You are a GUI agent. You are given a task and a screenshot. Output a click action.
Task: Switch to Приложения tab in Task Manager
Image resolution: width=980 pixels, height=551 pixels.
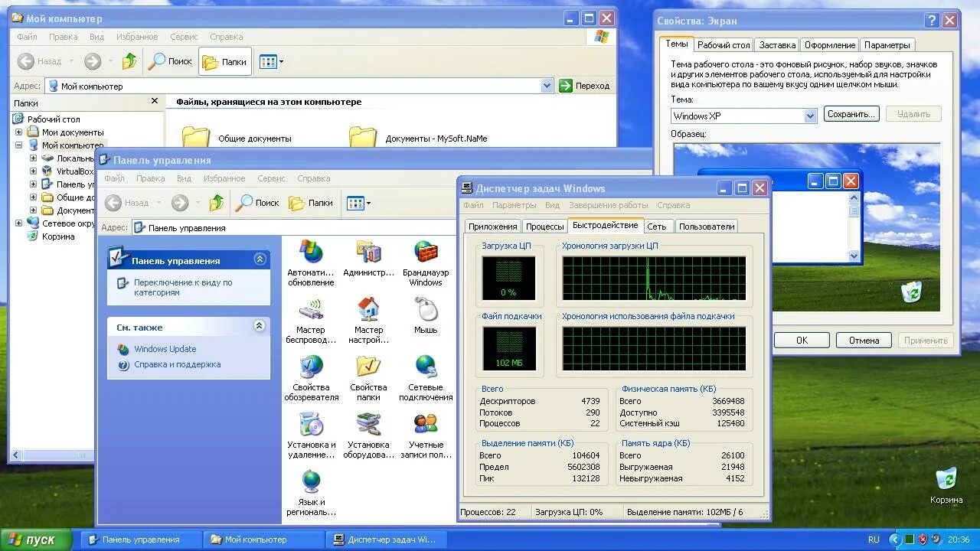pyautogui.click(x=493, y=227)
